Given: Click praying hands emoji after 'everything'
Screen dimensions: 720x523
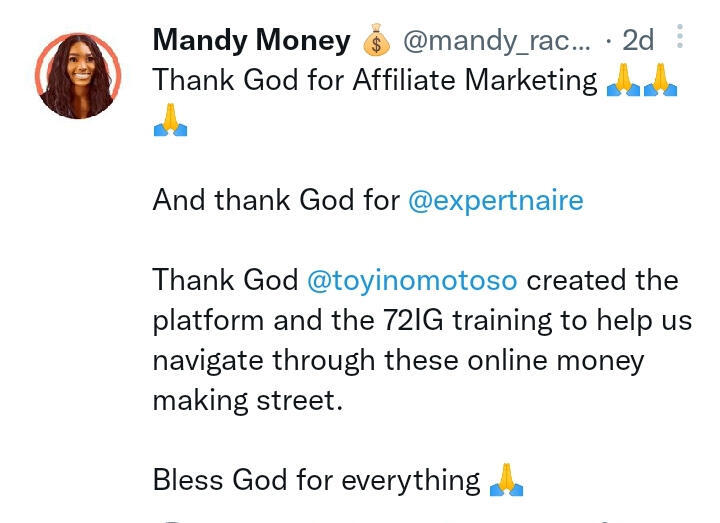Looking at the screenshot, I should pyautogui.click(x=506, y=481).
